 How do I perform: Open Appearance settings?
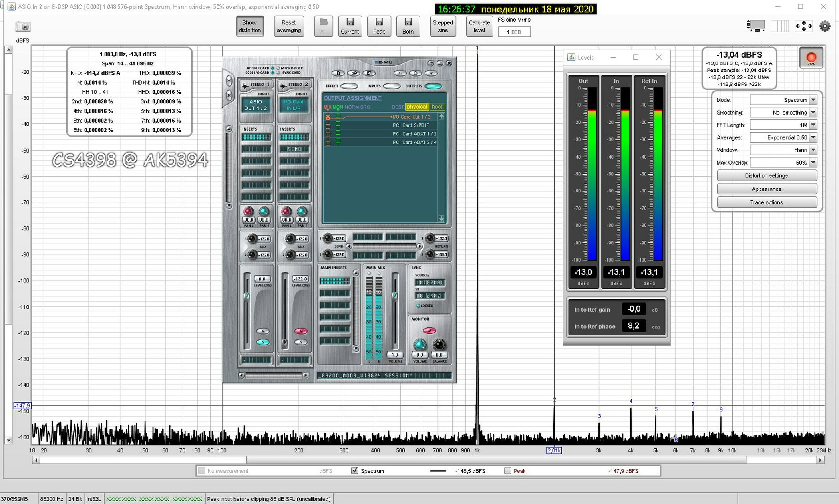coord(766,189)
